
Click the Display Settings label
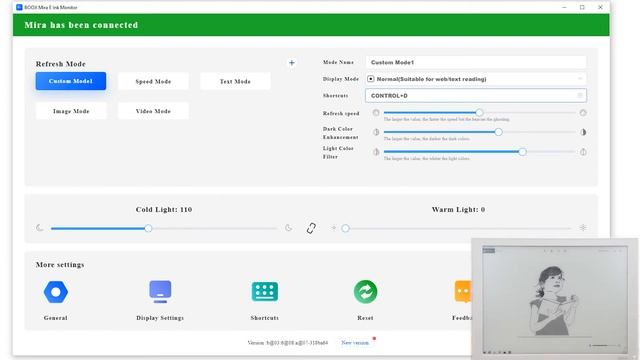(x=160, y=318)
